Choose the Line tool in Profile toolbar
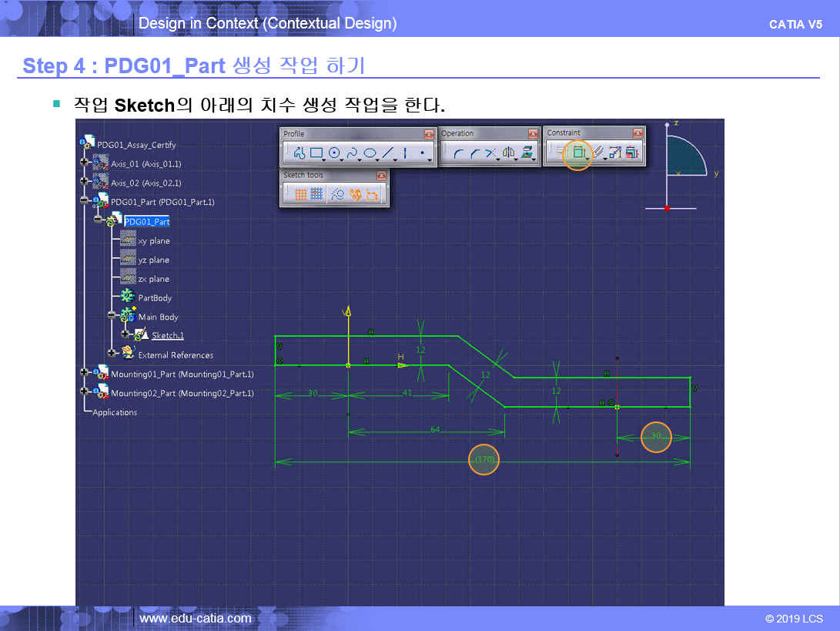Screen dimensions: 840x631 point(388,153)
